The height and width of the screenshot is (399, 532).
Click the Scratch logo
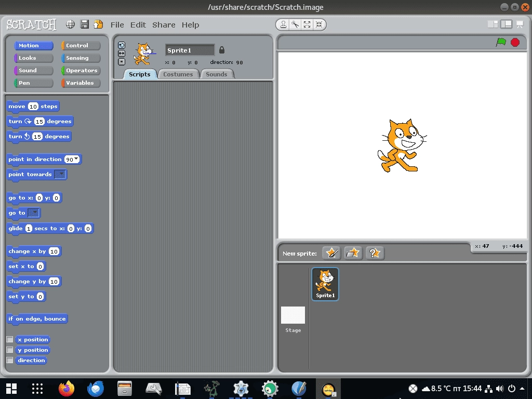(31, 24)
